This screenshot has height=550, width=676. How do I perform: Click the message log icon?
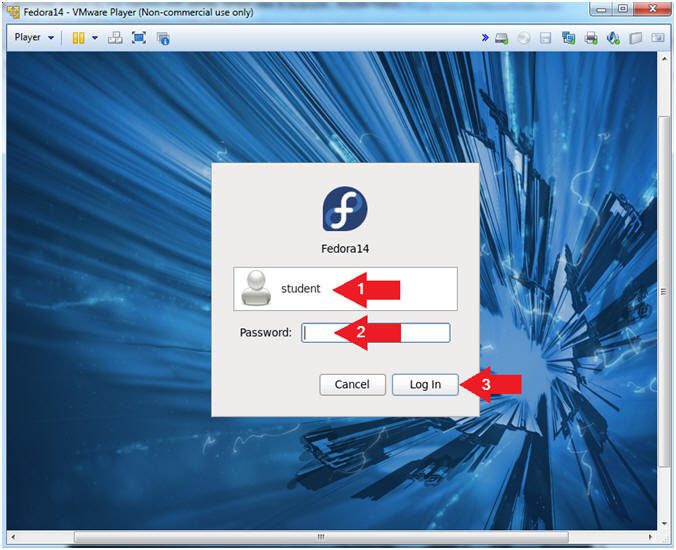tap(657, 38)
